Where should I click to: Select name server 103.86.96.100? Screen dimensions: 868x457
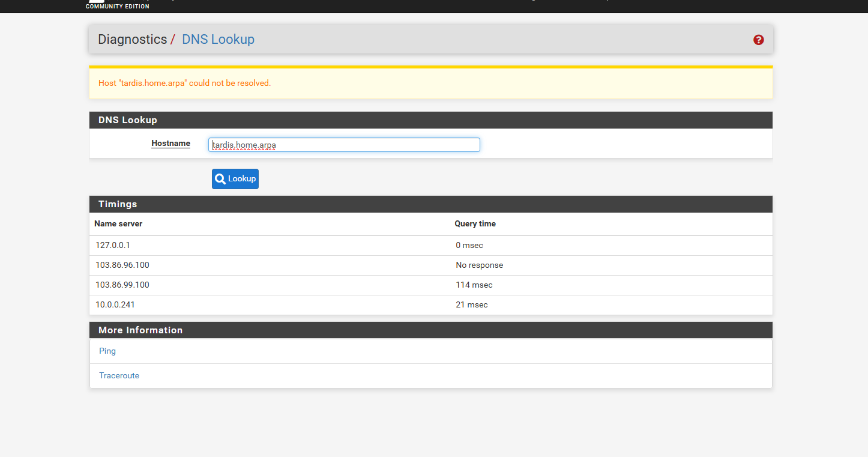[x=122, y=265]
